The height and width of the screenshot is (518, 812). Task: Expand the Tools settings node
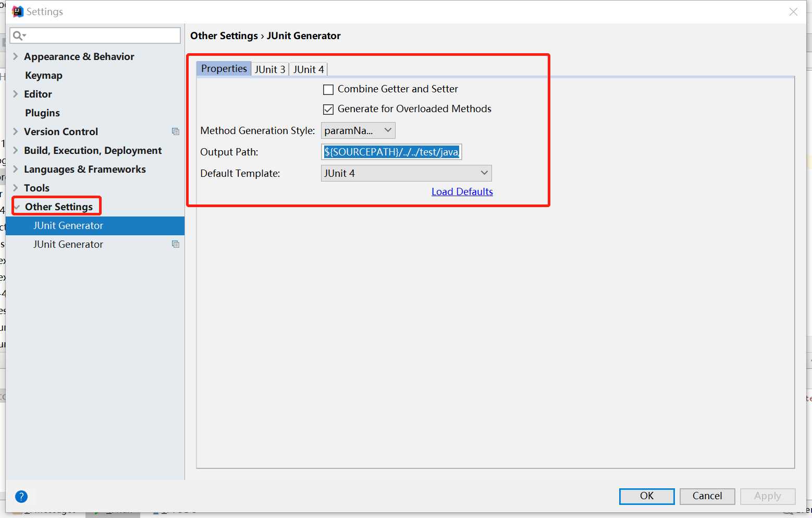pos(15,188)
